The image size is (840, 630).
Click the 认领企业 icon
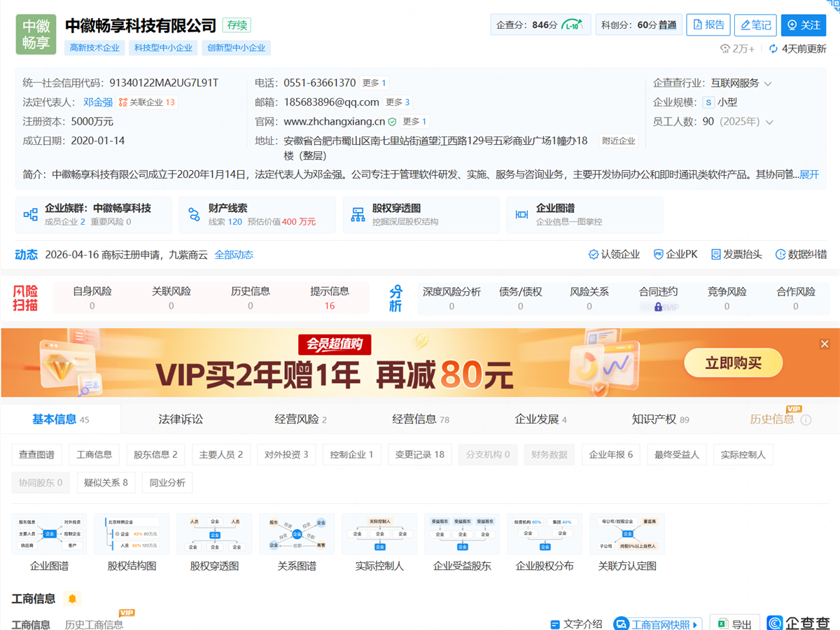pos(593,255)
